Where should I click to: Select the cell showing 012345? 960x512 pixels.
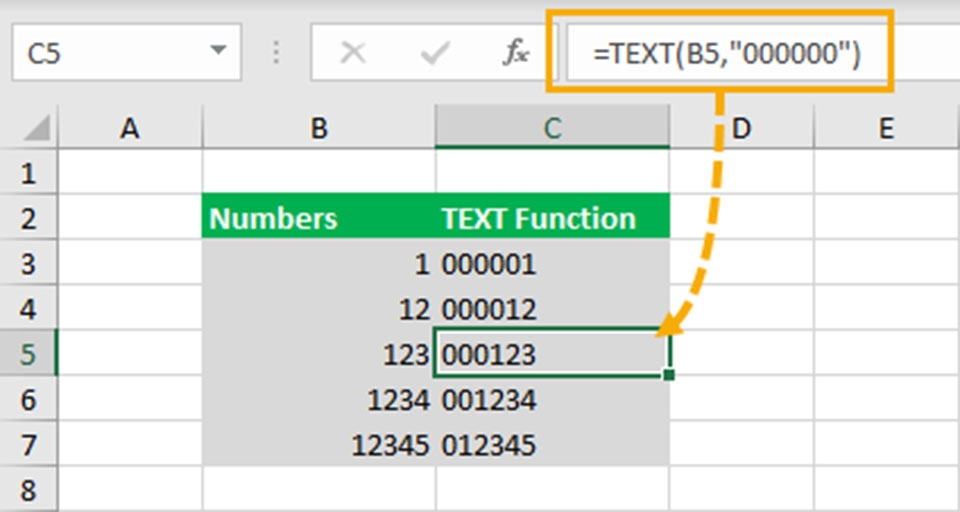552,444
